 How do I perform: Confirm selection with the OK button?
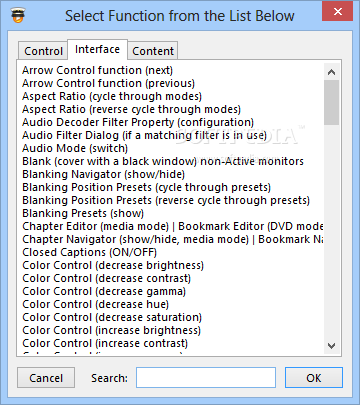[x=314, y=378]
